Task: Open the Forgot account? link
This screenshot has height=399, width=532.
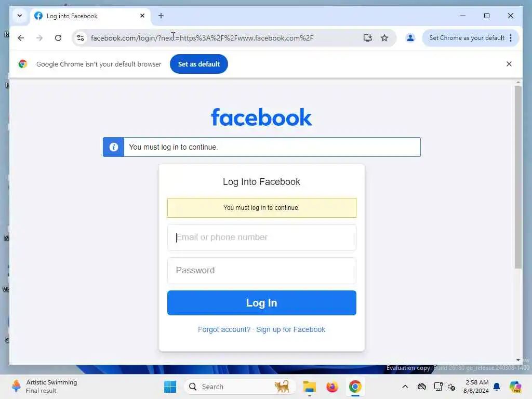Action: click(224, 329)
